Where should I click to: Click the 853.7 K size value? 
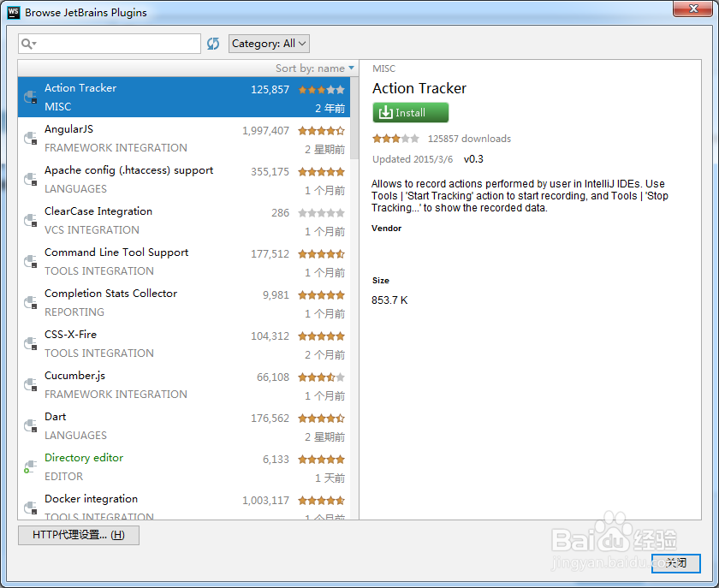pyautogui.click(x=389, y=300)
